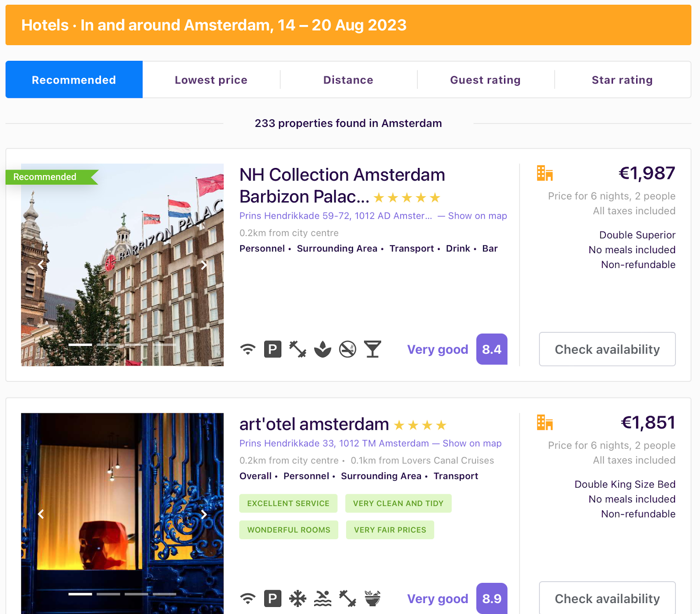This screenshot has height=614, width=700.
Task: Click the Drink highlight for NH Collection
Action: tap(458, 248)
